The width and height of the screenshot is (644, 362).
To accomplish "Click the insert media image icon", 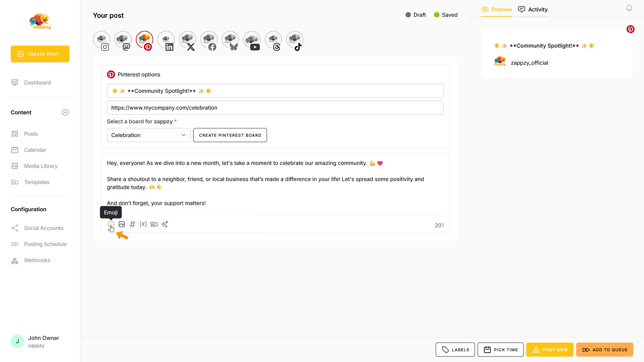I will [122, 224].
